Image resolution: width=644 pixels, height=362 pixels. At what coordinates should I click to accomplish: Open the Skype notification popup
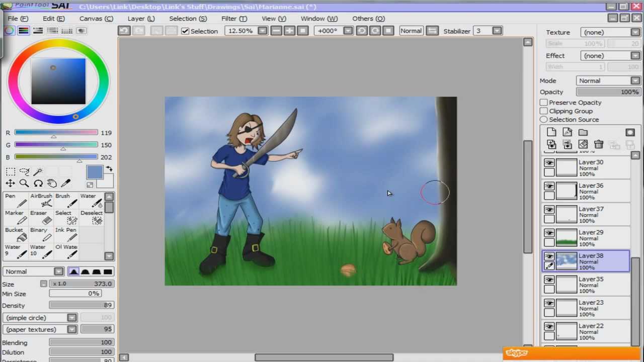(x=573, y=353)
